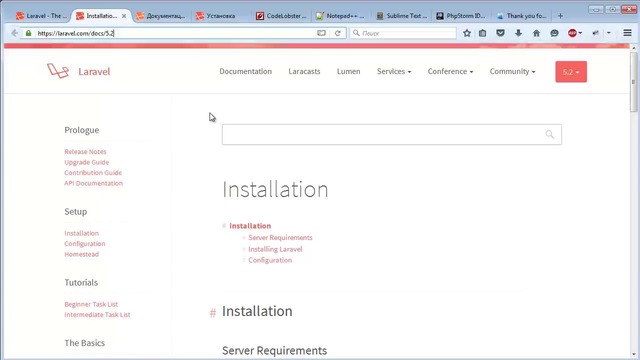Open Documentation nav link

point(245,71)
